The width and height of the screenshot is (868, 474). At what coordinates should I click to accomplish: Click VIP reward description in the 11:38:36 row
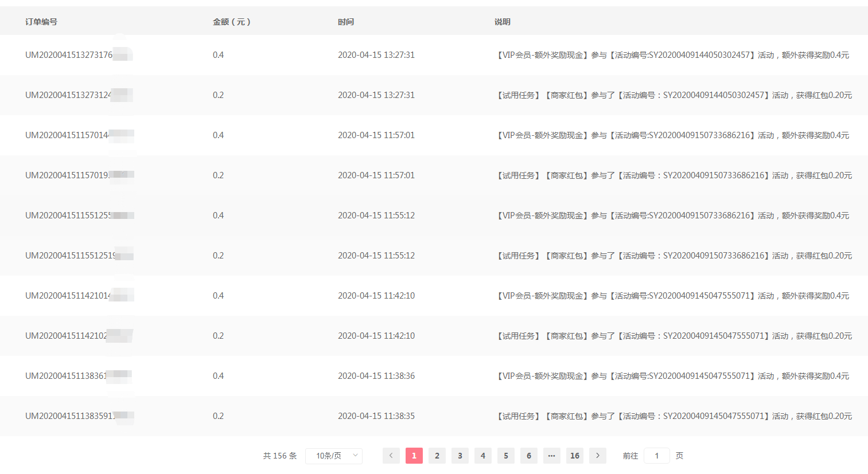tap(672, 376)
